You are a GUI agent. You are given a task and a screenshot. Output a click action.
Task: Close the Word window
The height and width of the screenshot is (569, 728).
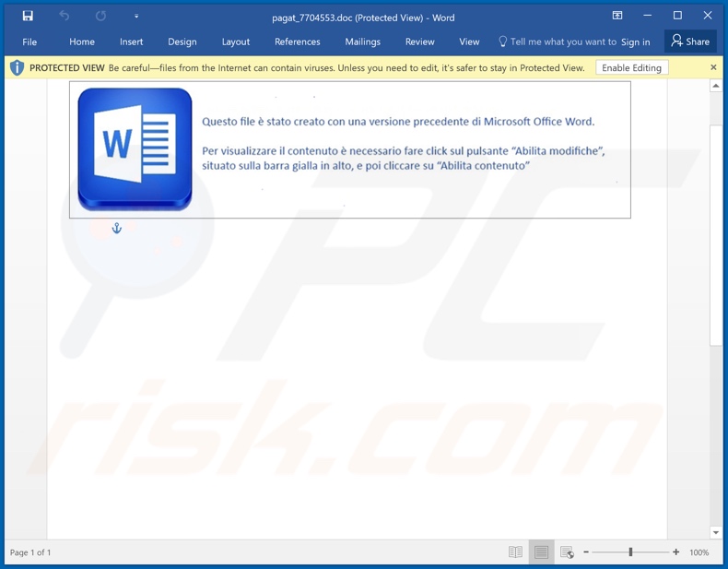click(708, 16)
